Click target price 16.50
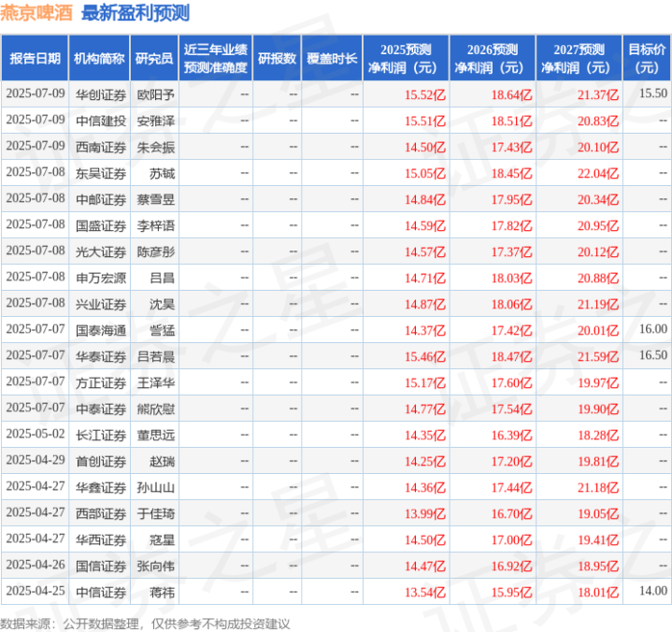 (x=653, y=355)
